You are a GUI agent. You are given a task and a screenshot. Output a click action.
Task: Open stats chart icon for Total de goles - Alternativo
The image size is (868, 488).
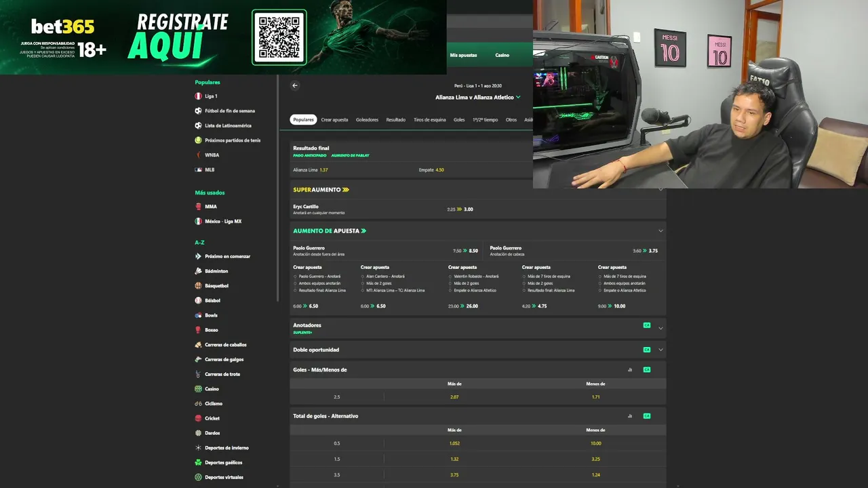tap(630, 416)
